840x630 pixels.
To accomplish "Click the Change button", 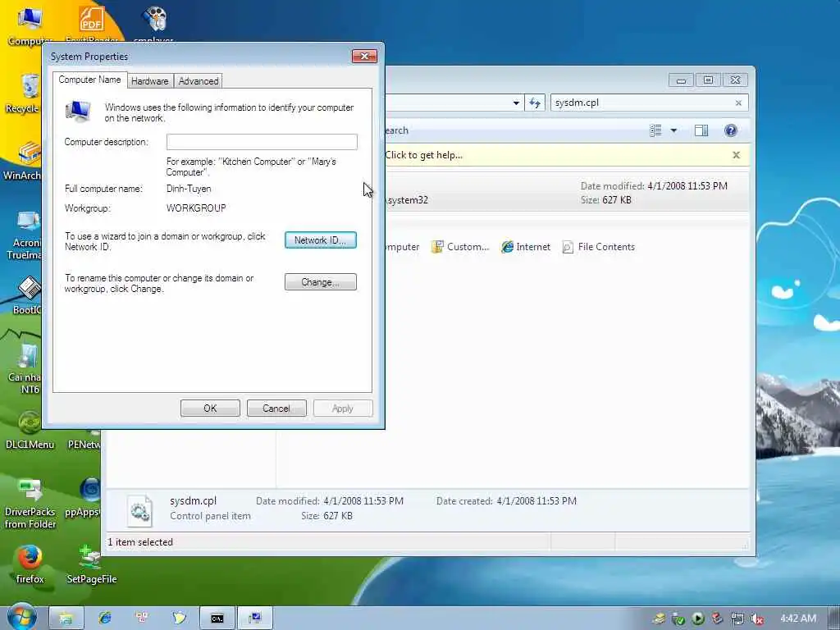I will coord(321,282).
